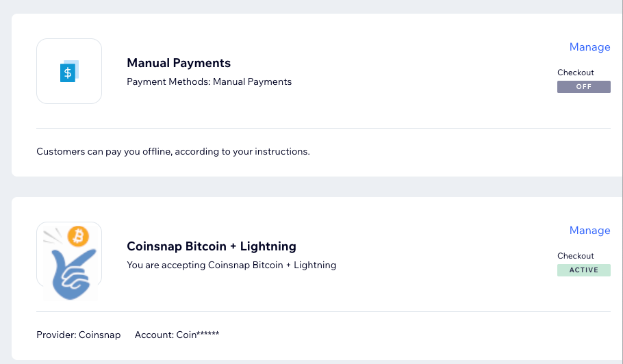Toggle the ACTIVE checkout status badge
The width and height of the screenshot is (623, 364).
(x=583, y=270)
